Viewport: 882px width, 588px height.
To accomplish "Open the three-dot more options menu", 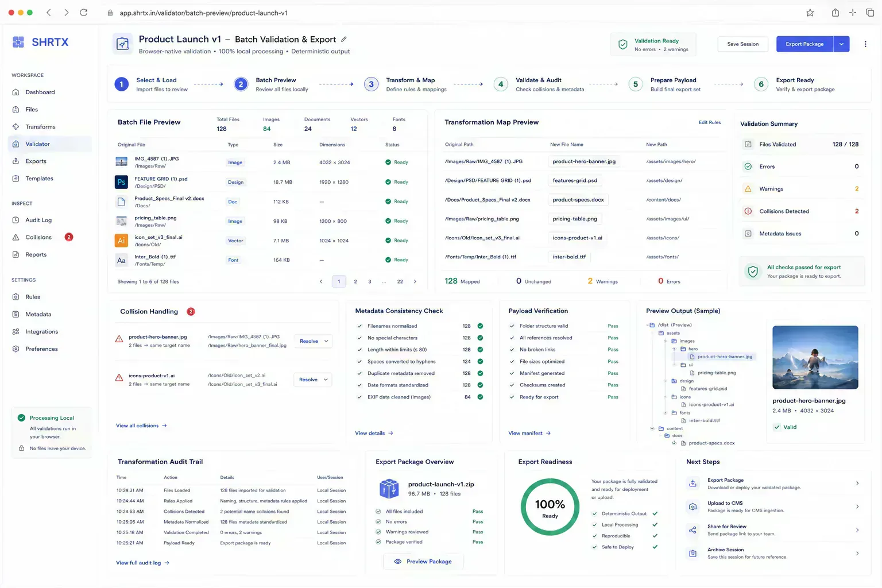I will (x=865, y=44).
